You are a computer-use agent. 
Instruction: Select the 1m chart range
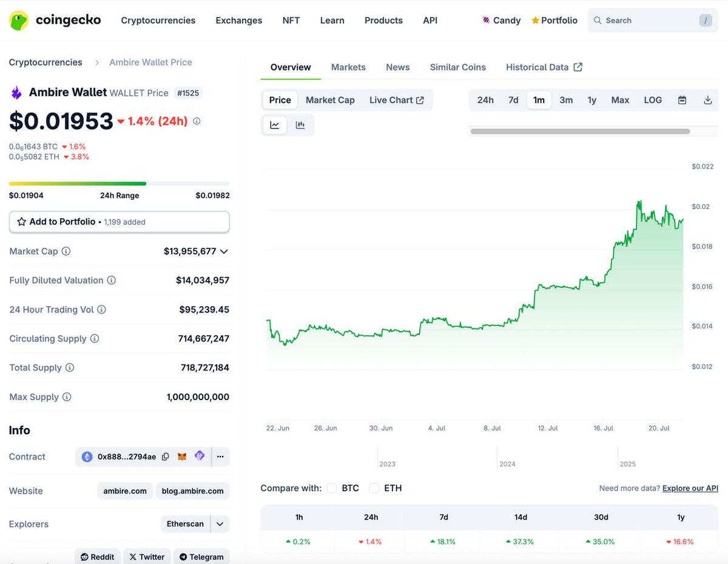click(539, 100)
